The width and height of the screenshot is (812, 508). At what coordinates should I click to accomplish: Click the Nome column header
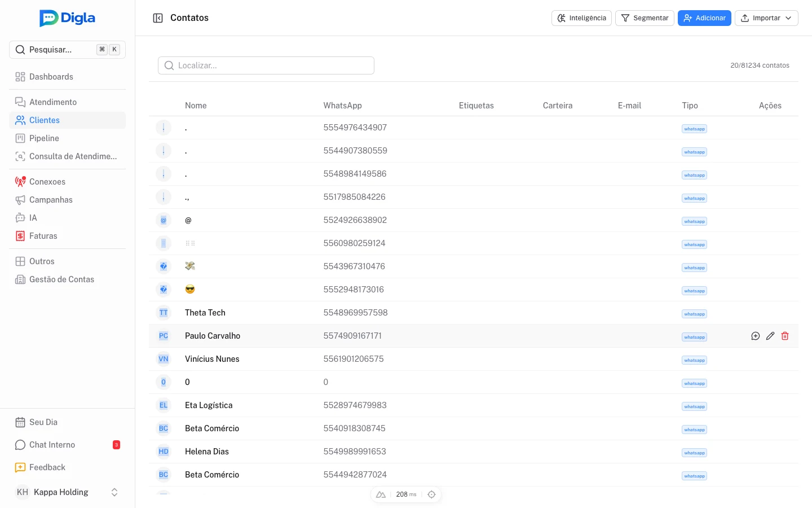[x=196, y=106]
